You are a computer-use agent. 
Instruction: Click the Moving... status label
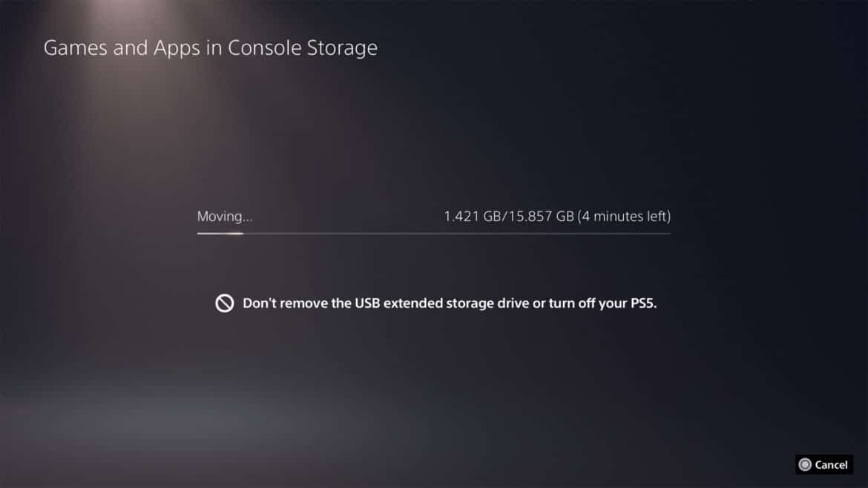pyautogui.click(x=225, y=217)
